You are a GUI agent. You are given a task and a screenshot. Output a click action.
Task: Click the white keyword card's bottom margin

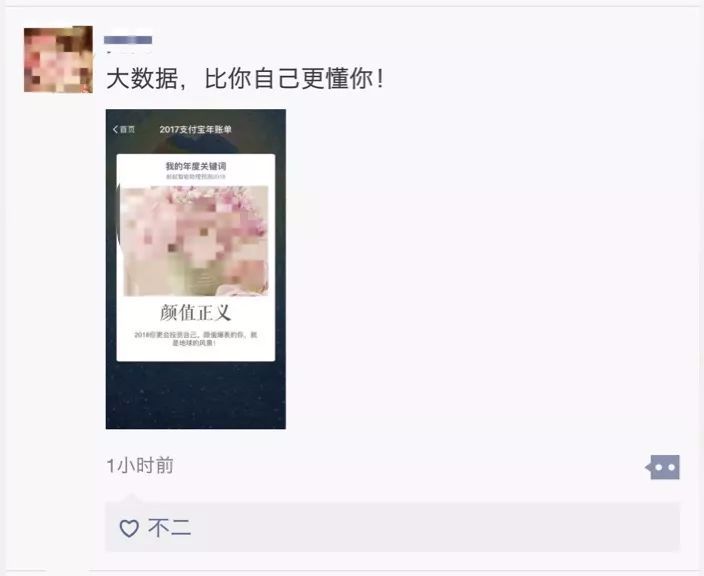tap(196, 354)
